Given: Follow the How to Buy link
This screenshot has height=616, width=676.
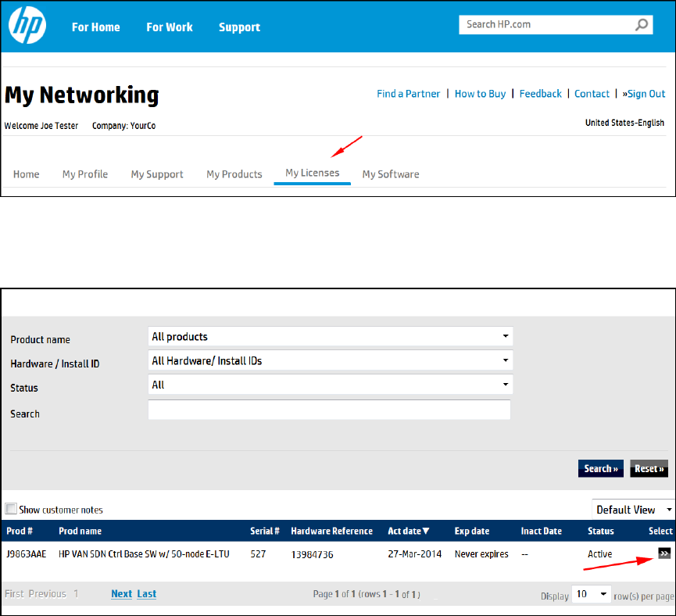Looking at the screenshot, I should [x=481, y=94].
